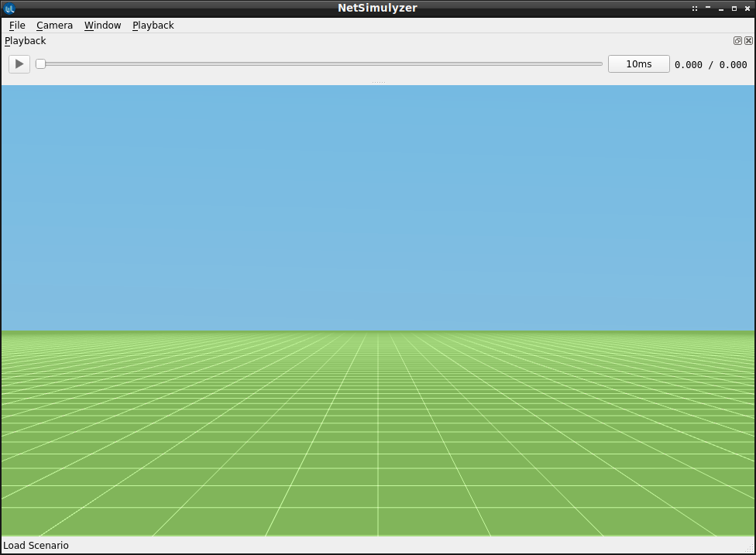Screen dimensions: 756x555
Task: Click the 10ms time step button
Action: click(639, 64)
